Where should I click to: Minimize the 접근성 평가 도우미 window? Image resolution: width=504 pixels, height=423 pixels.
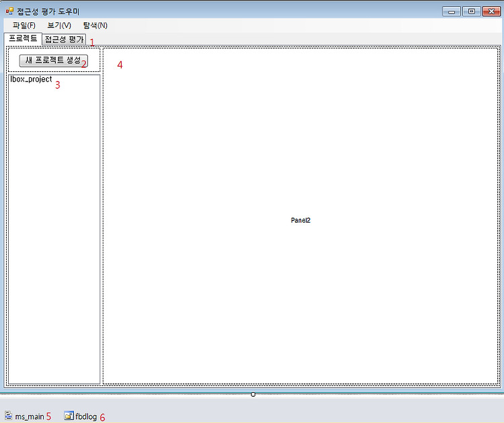[452, 11]
